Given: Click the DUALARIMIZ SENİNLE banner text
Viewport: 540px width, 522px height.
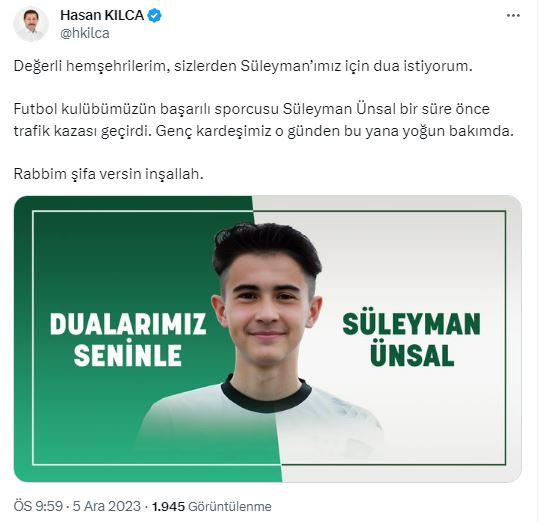Looking at the screenshot, I should point(128,340).
